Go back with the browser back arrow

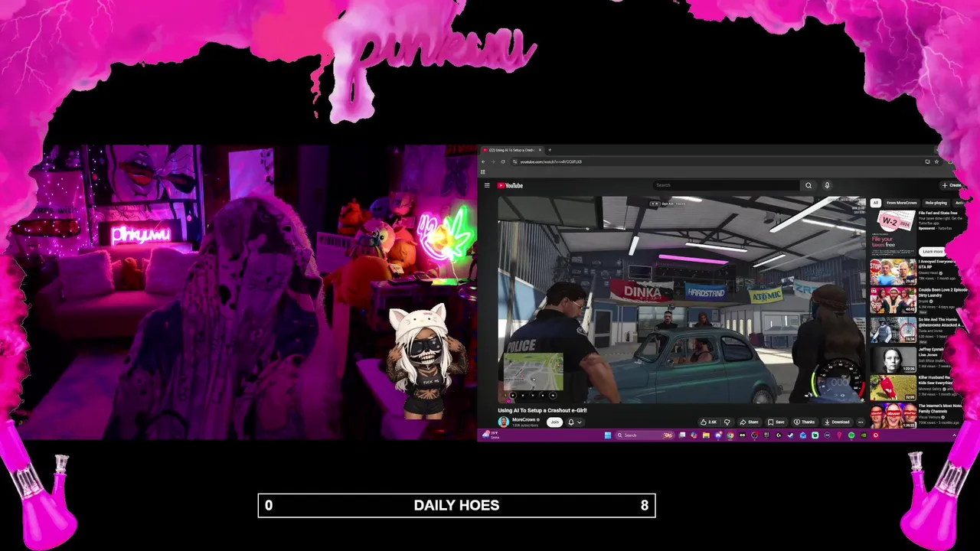click(483, 161)
